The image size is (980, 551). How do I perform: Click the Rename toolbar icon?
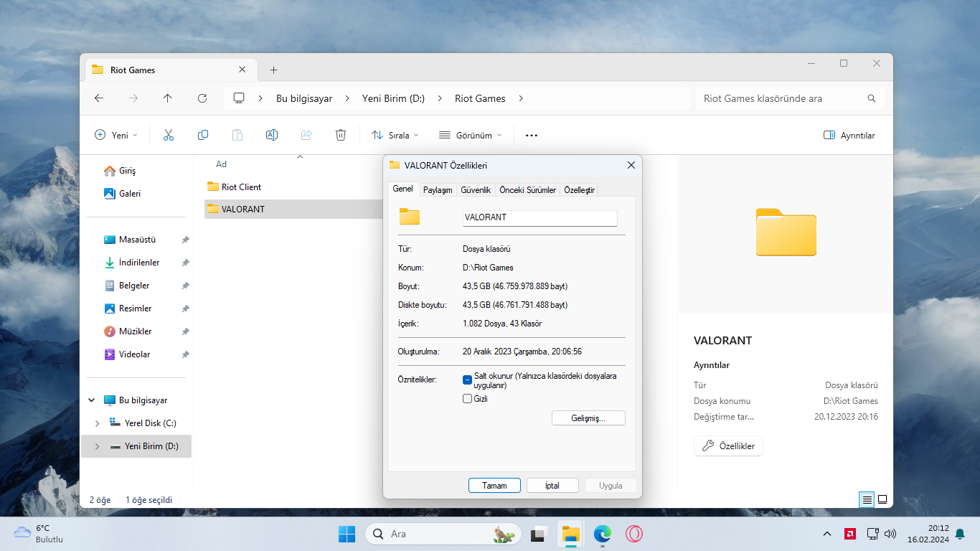(x=272, y=135)
